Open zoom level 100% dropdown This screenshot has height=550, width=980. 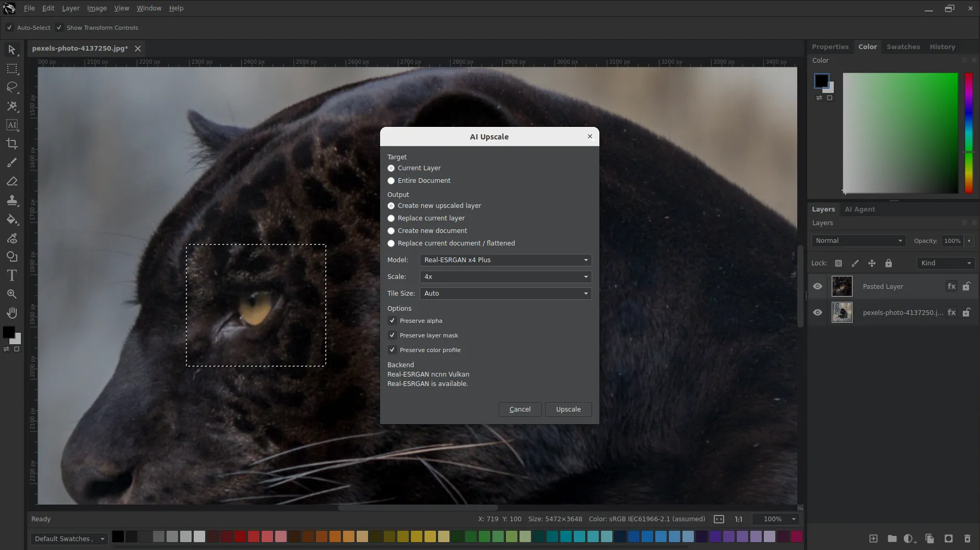pyautogui.click(x=775, y=519)
